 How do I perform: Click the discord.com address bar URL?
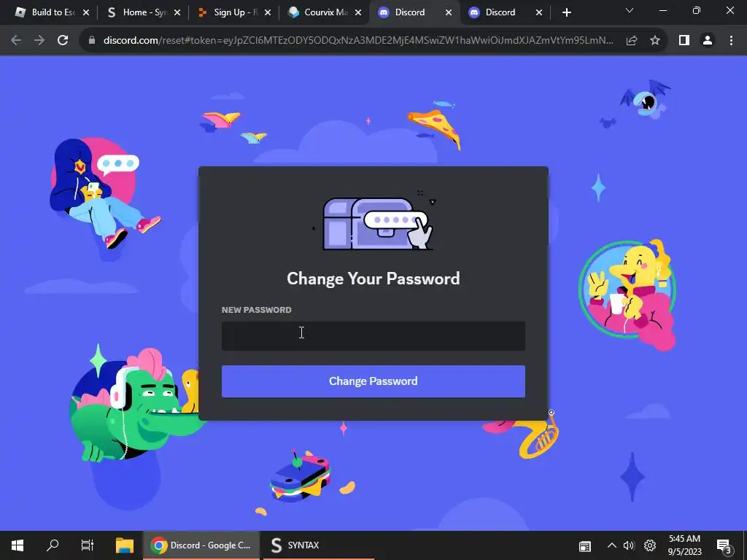tap(358, 41)
